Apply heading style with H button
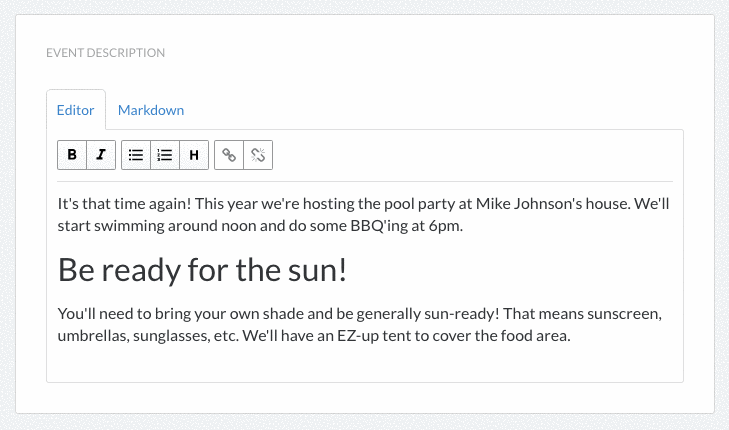This screenshot has height=430, width=729. click(194, 155)
